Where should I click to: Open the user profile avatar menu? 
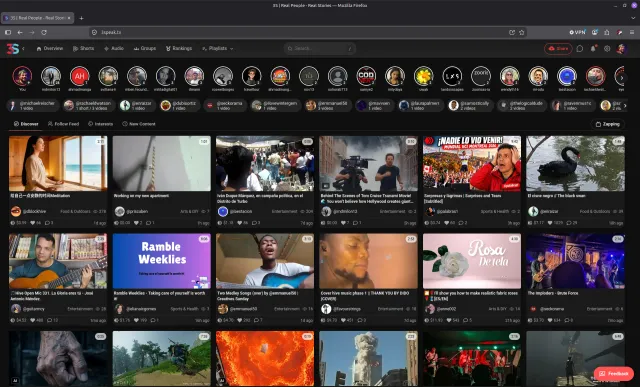click(x=621, y=49)
